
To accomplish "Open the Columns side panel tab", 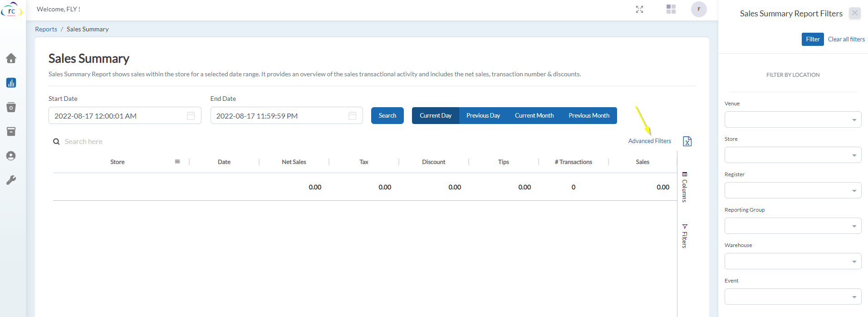I will click(685, 187).
